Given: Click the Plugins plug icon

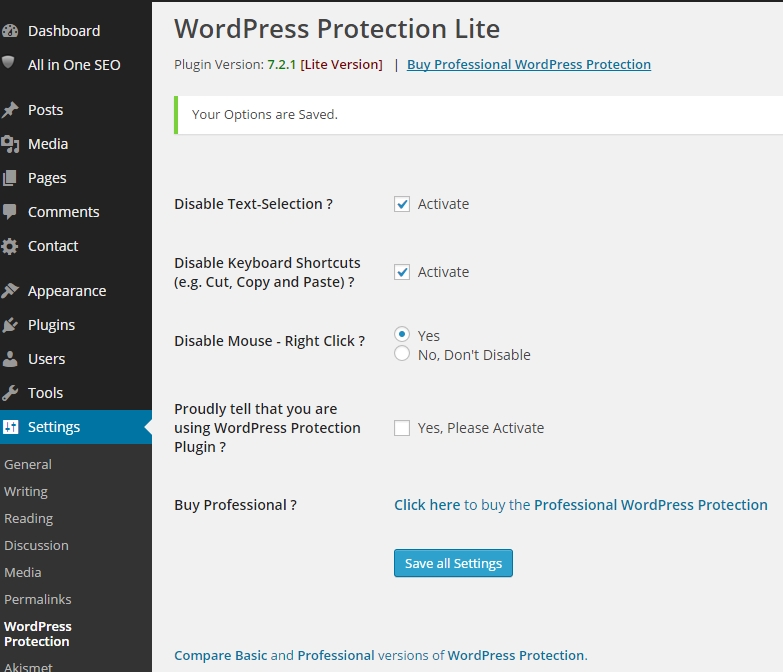Looking at the screenshot, I should click(10, 325).
